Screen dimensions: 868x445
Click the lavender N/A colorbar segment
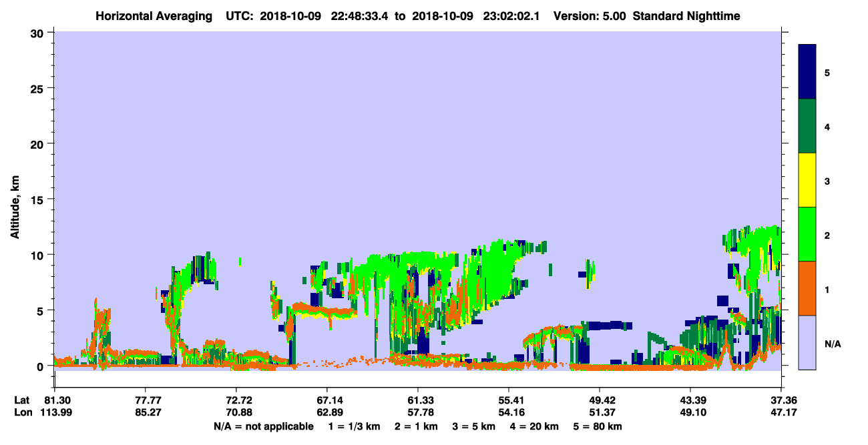[x=807, y=342]
